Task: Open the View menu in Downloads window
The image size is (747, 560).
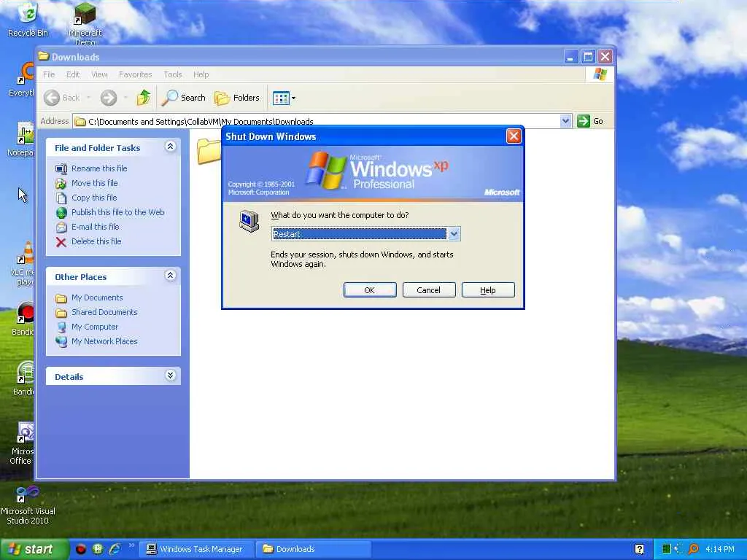Action: [x=99, y=74]
